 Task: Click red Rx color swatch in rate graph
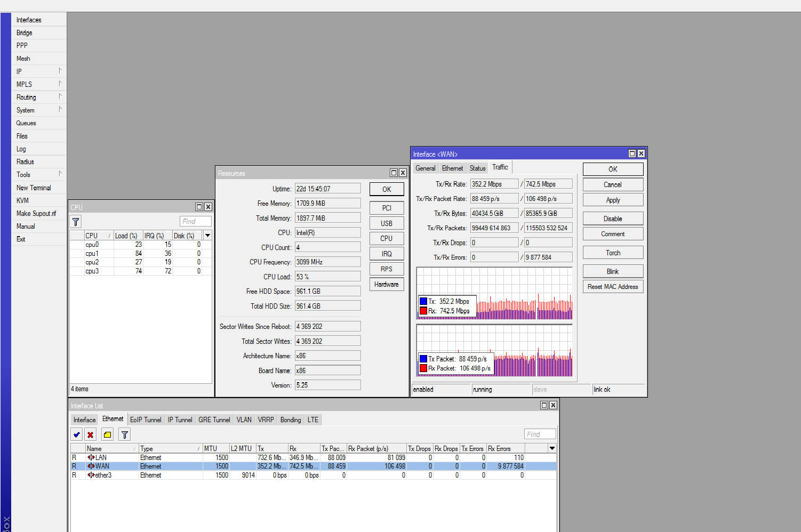coord(423,311)
